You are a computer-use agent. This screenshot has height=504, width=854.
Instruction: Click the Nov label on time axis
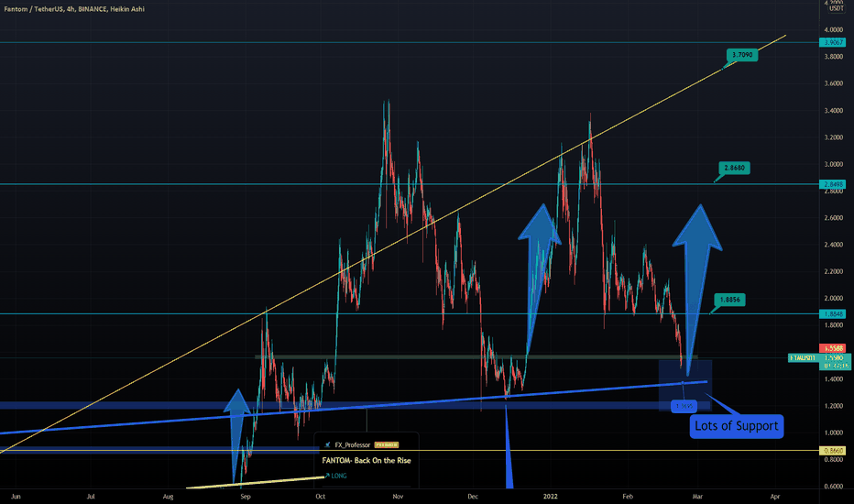(398, 497)
